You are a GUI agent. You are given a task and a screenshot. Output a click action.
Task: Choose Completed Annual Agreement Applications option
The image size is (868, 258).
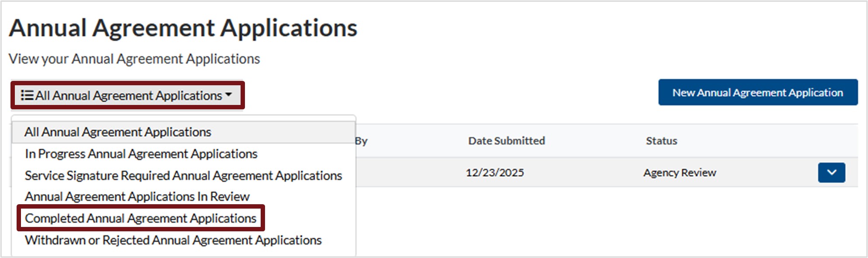[x=141, y=218]
